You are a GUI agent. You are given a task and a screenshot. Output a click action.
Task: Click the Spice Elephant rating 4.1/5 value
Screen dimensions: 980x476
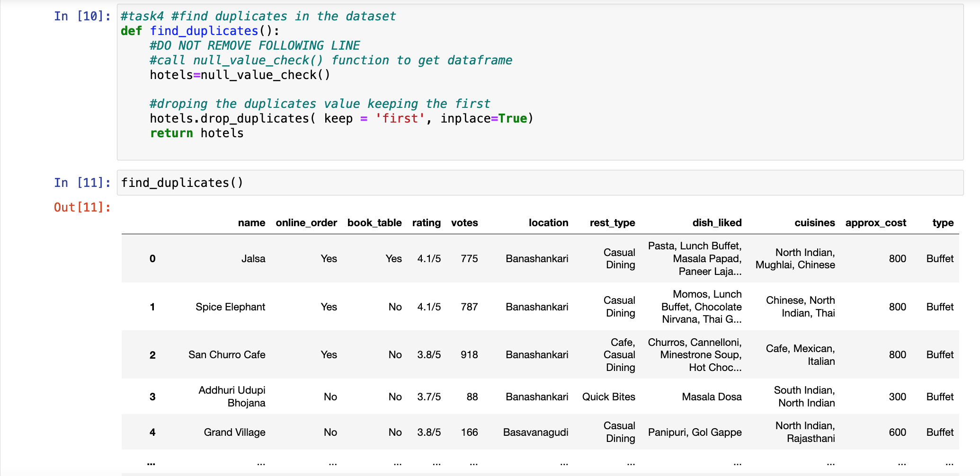tap(428, 307)
